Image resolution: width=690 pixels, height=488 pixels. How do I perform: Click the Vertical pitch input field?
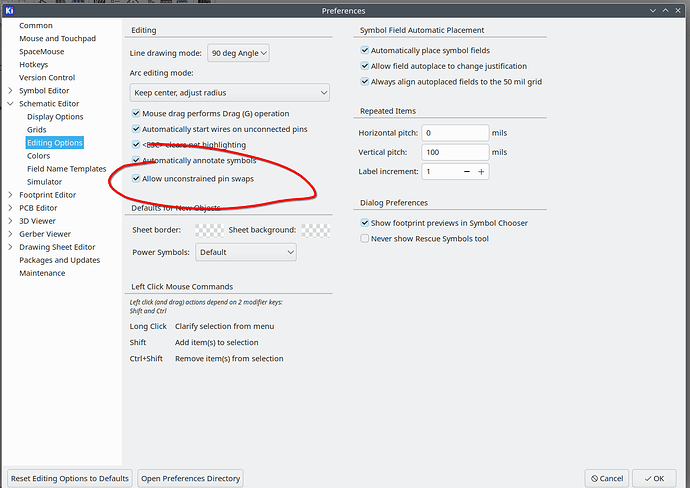pos(454,152)
